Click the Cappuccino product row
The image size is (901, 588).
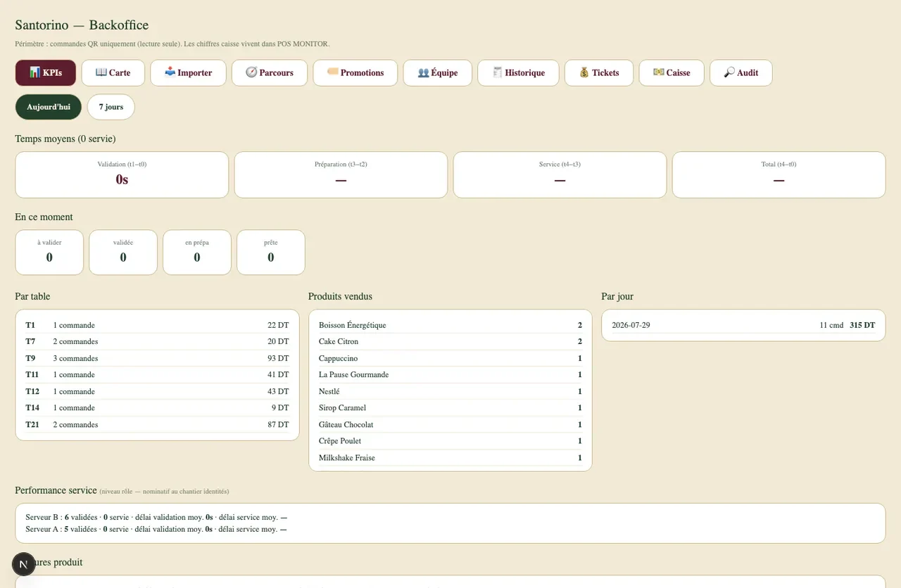(450, 358)
